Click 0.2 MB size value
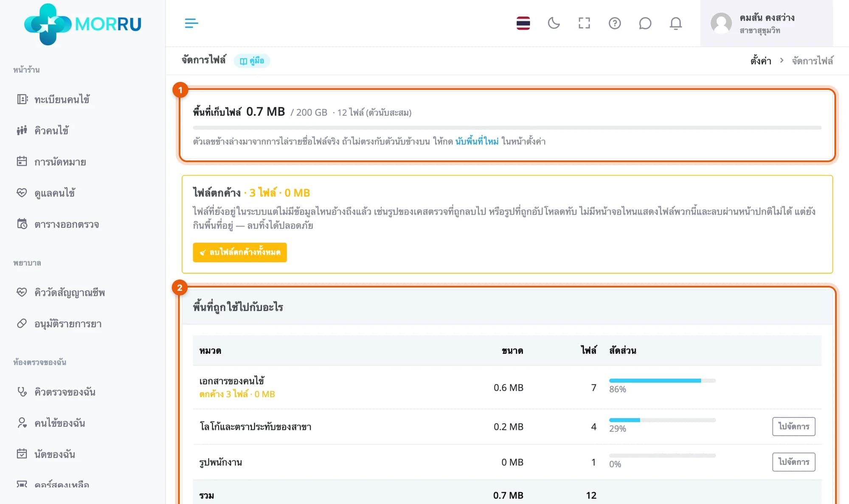This screenshot has height=504, width=849. [509, 427]
